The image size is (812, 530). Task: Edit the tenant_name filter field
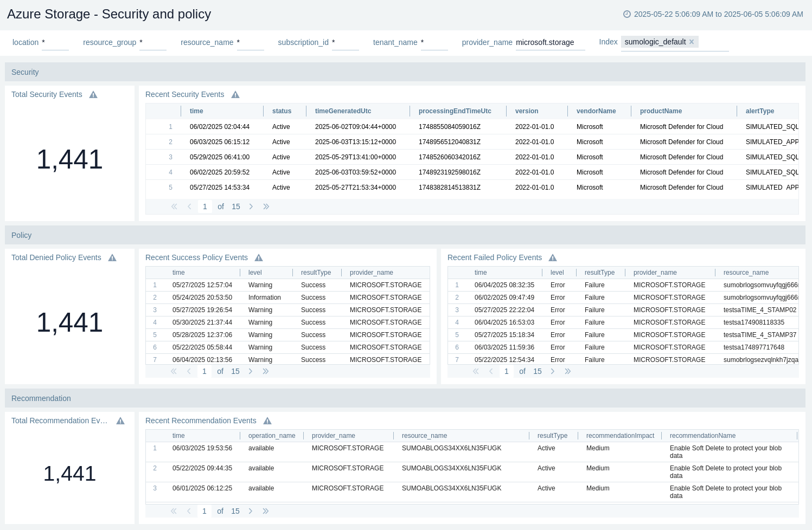pyautogui.click(x=434, y=42)
